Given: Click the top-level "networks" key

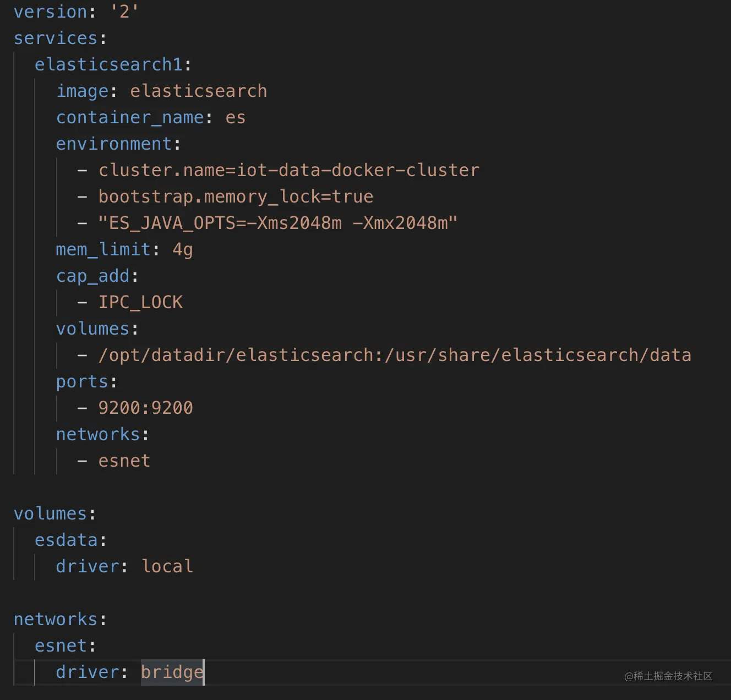Looking at the screenshot, I should (56, 619).
